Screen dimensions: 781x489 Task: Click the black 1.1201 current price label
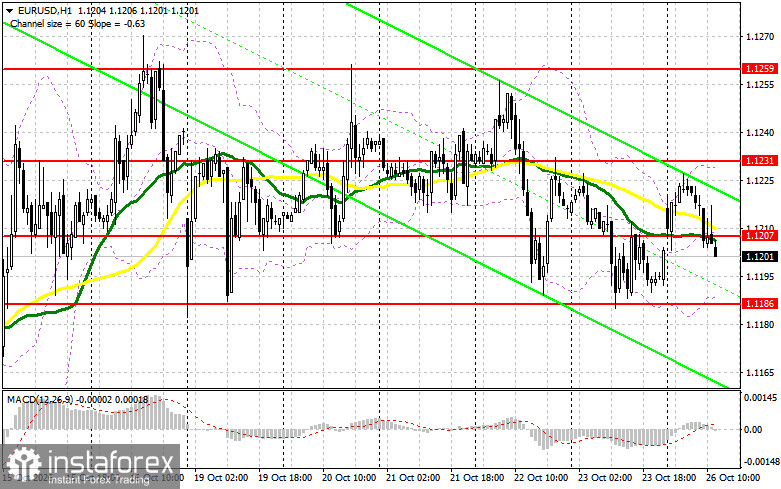[760, 256]
